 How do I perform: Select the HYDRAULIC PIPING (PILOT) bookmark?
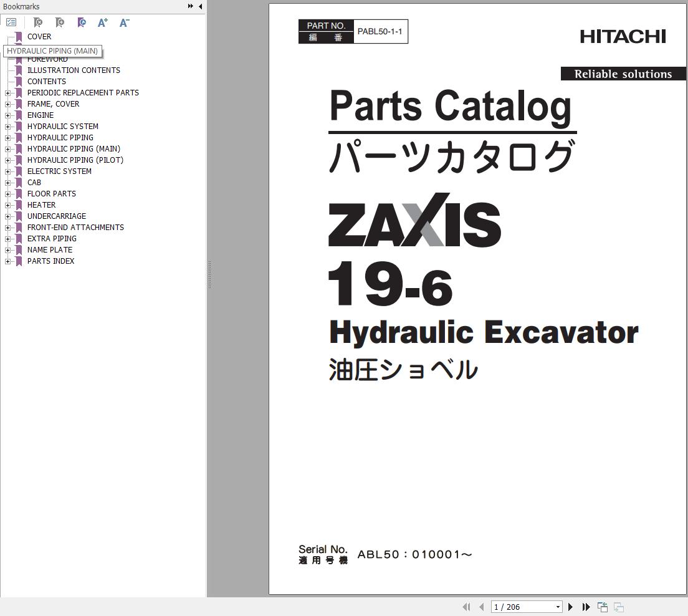pyautogui.click(x=75, y=160)
